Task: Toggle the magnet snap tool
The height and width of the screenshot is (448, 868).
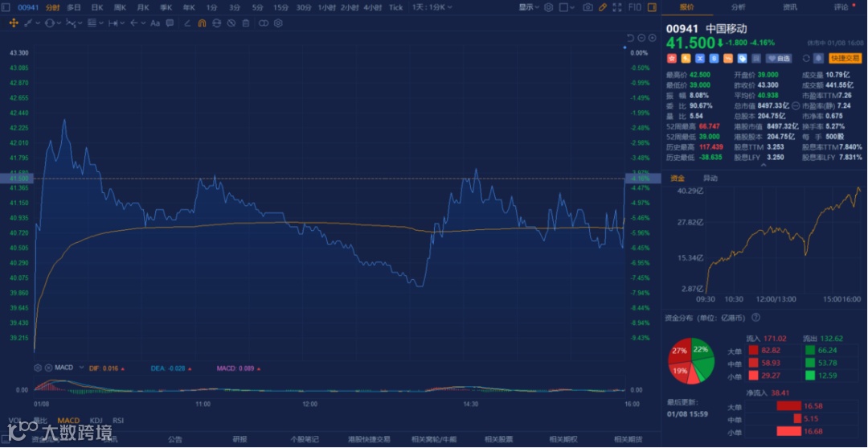Action: click(x=202, y=23)
